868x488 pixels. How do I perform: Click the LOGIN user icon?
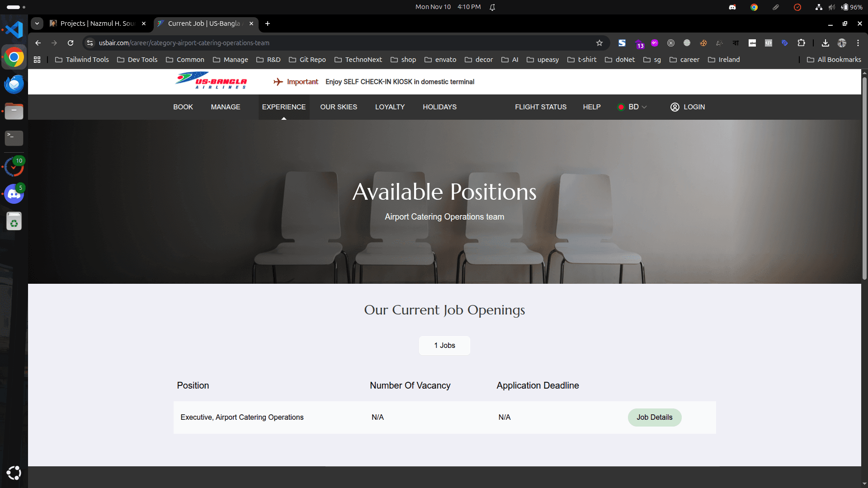pos(675,107)
